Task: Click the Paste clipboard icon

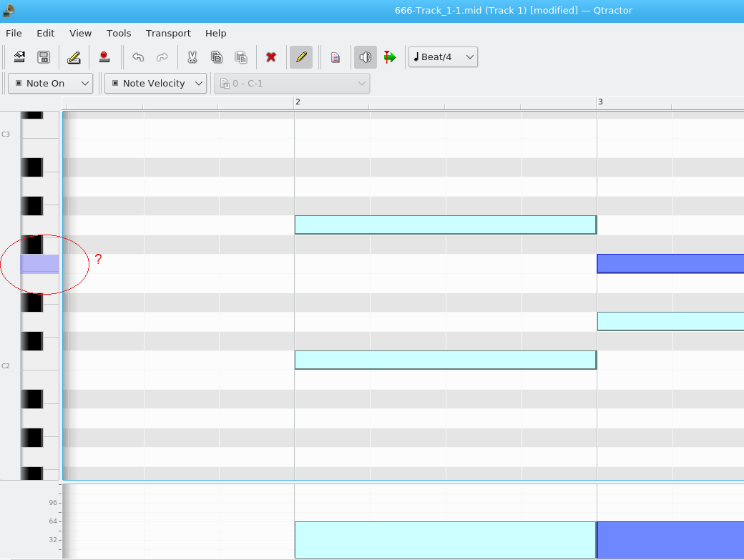Action: [241, 57]
